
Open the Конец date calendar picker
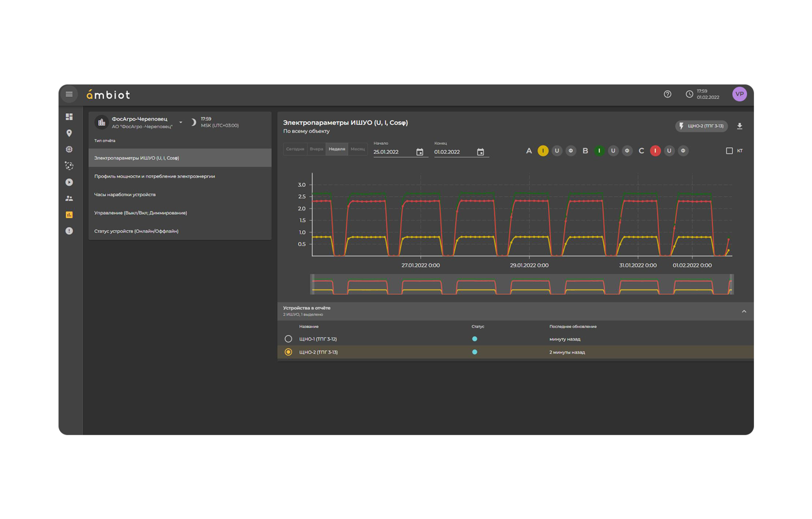coord(480,152)
